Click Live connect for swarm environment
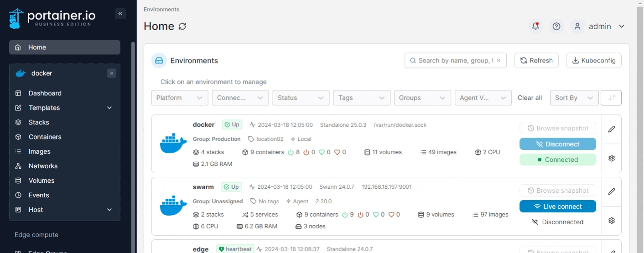The height and width of the screenshot is (253, 644). pyautogui.click(x=557, y=207)
